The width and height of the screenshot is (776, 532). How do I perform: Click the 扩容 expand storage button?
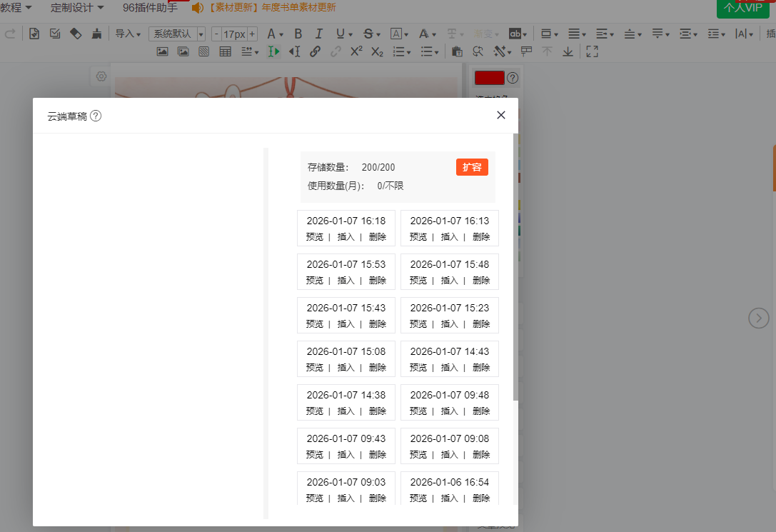pos(472,167)
